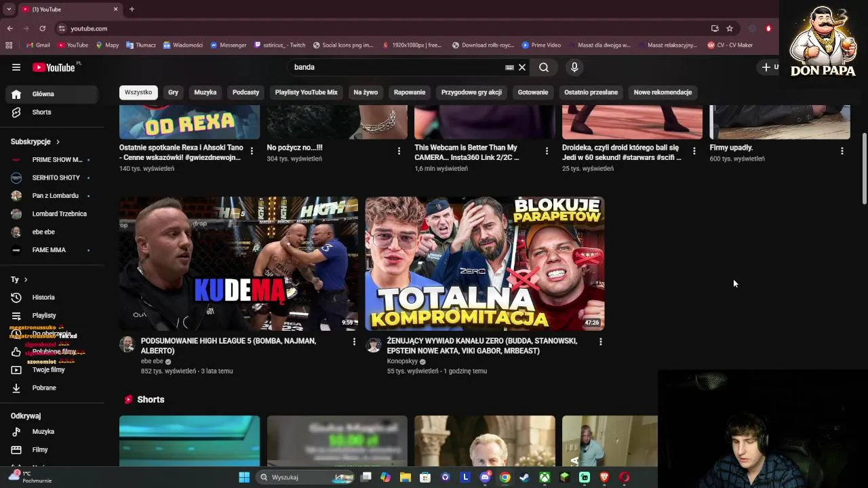Select the Playlisty YouTube Mix chip
Image resolution: width=868 pixels, height=488 pixels.
tap(307, 92)
